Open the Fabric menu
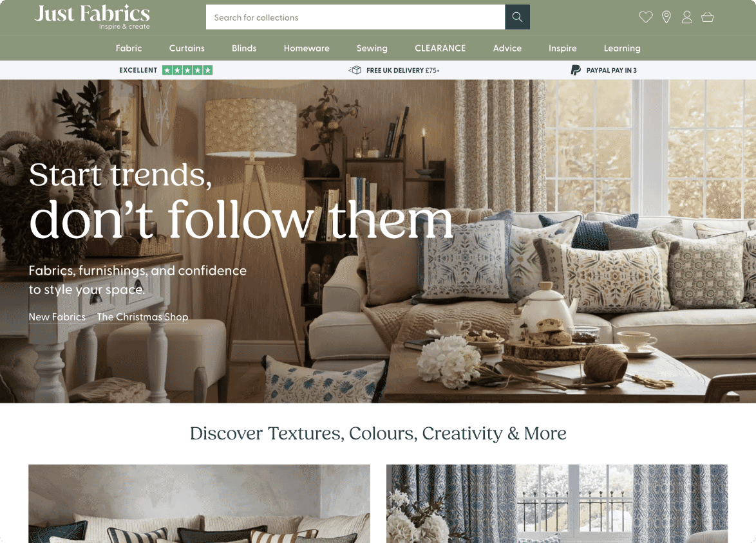The height and width of the screenshot is (543, 756). (x=129, y=48)
